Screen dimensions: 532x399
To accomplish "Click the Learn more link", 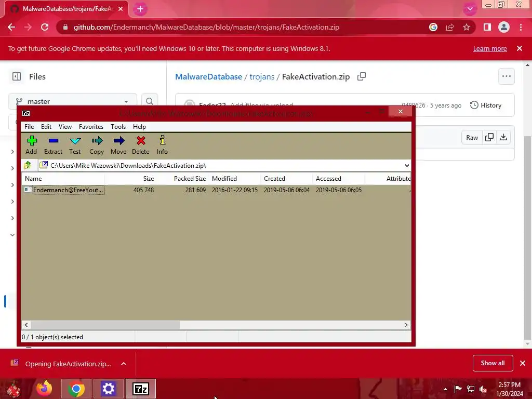I will click(490, 48).
